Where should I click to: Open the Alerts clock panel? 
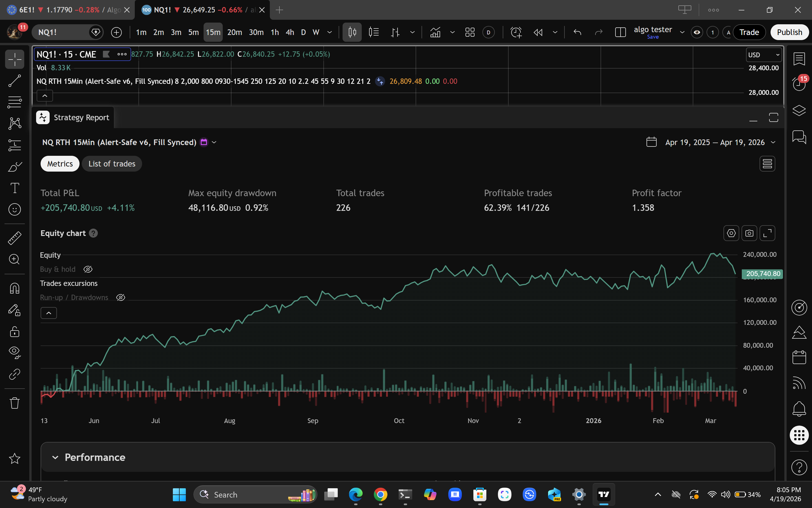pyautogui.click(x=799, y=84)
